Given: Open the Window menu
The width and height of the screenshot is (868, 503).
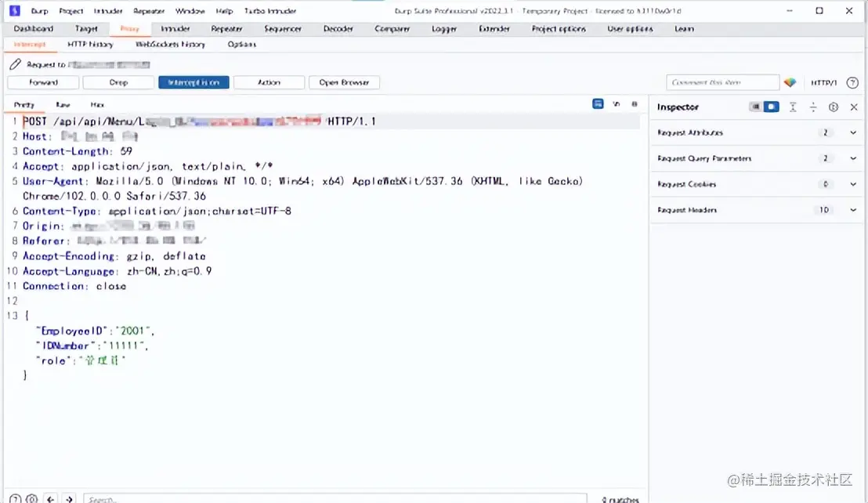Looking at the screenshot, I should point(190,11).
